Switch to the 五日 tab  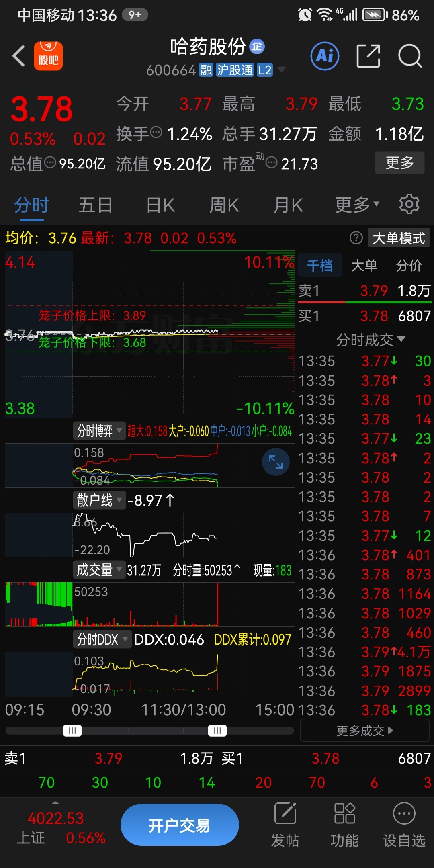95,205
